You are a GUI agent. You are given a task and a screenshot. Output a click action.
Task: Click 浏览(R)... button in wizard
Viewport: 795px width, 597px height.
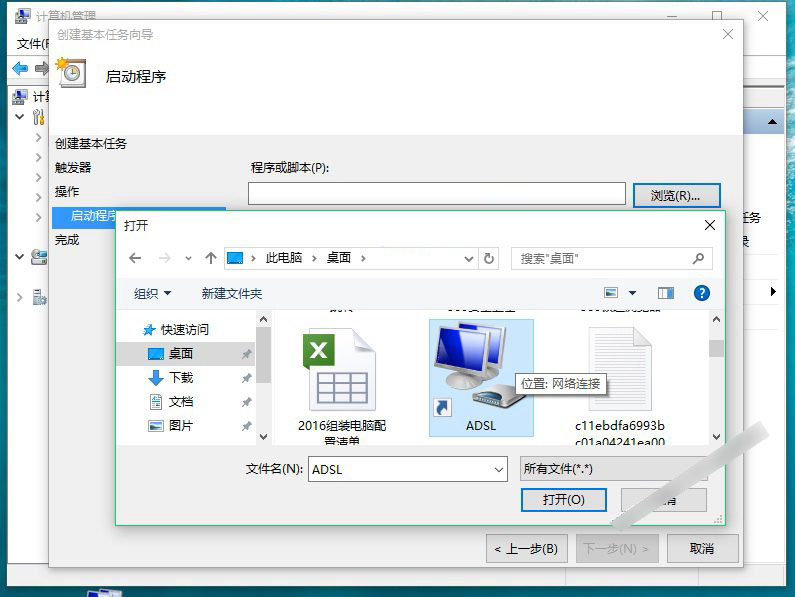(x=676, y=195)
